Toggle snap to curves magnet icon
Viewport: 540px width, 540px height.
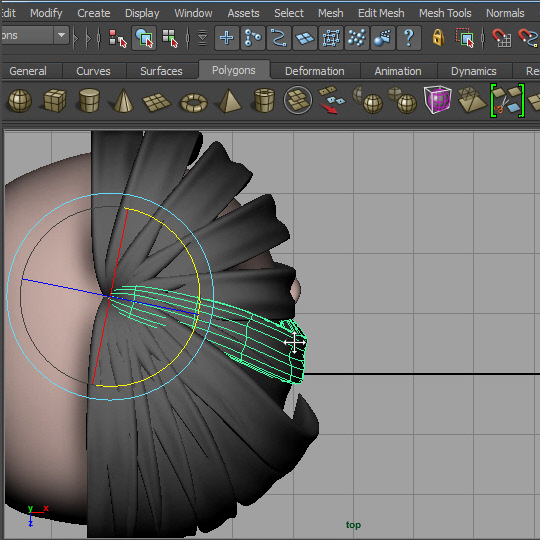click(528, 38)
